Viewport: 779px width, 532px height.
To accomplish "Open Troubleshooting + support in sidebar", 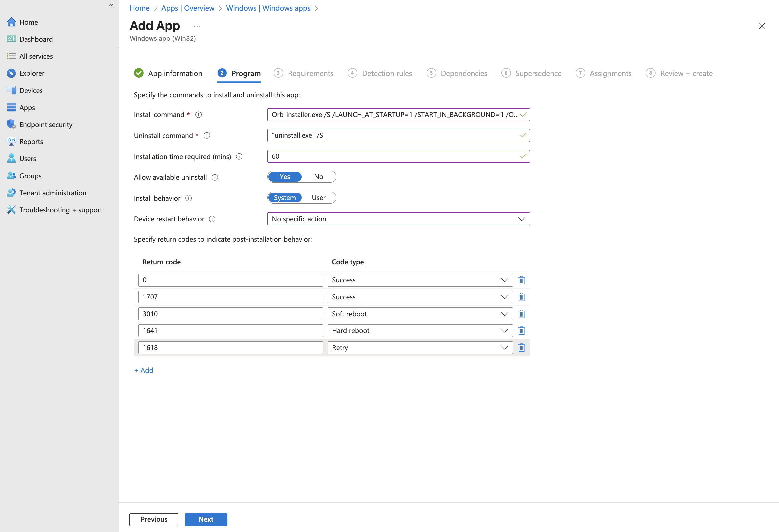I will tap(60, 210).
